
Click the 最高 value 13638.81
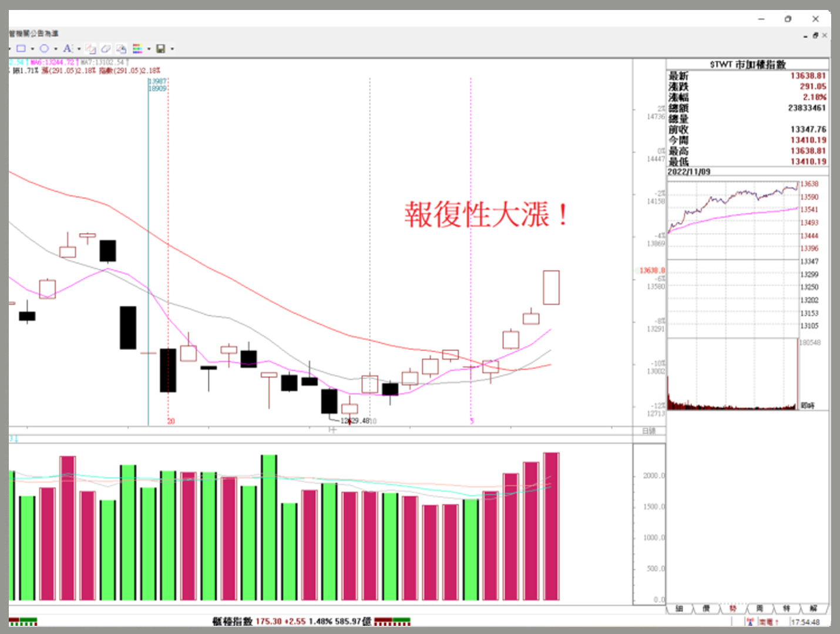808,151
